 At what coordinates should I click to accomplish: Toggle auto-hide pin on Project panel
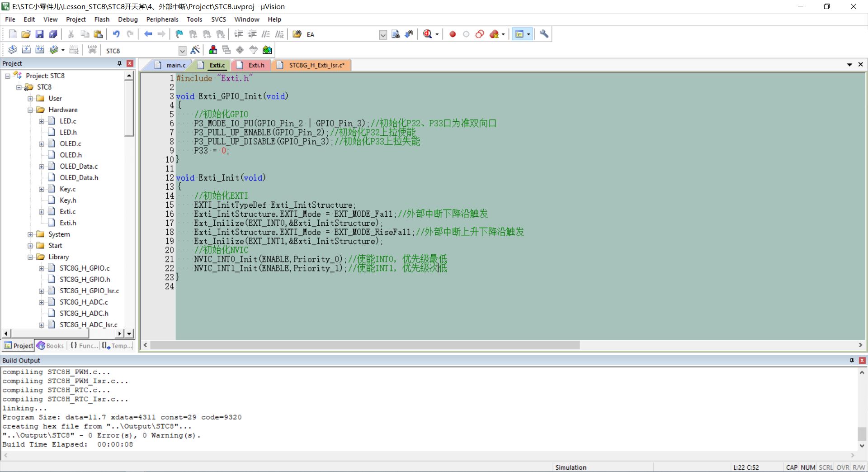(x=119, y=63)
